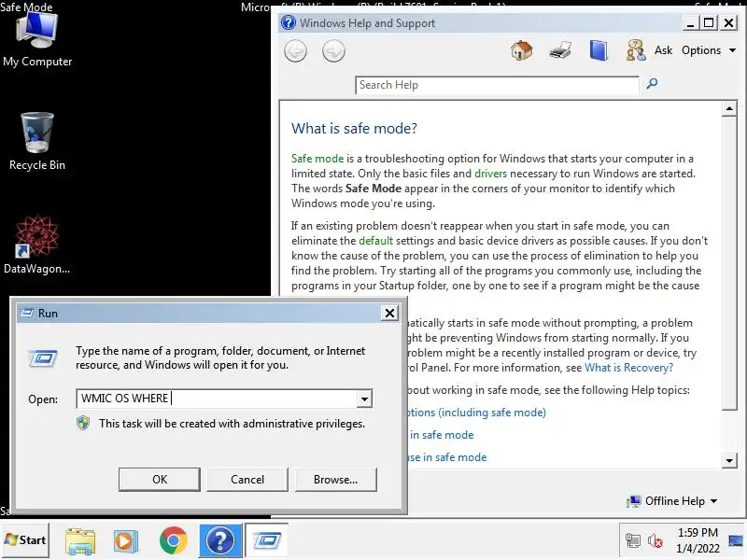Click Cancel in the Run dialog
The image size is (747, 560).
(247, 480)
